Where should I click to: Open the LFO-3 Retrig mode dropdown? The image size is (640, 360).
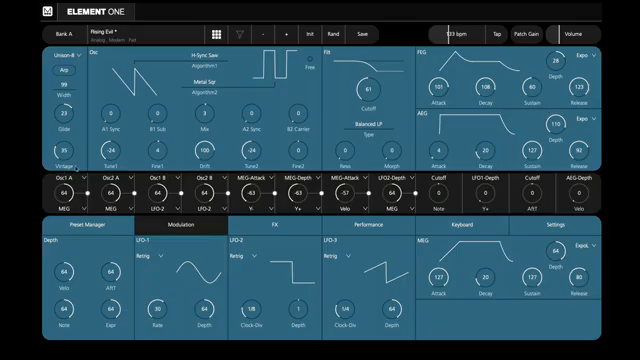coord(337,256)
